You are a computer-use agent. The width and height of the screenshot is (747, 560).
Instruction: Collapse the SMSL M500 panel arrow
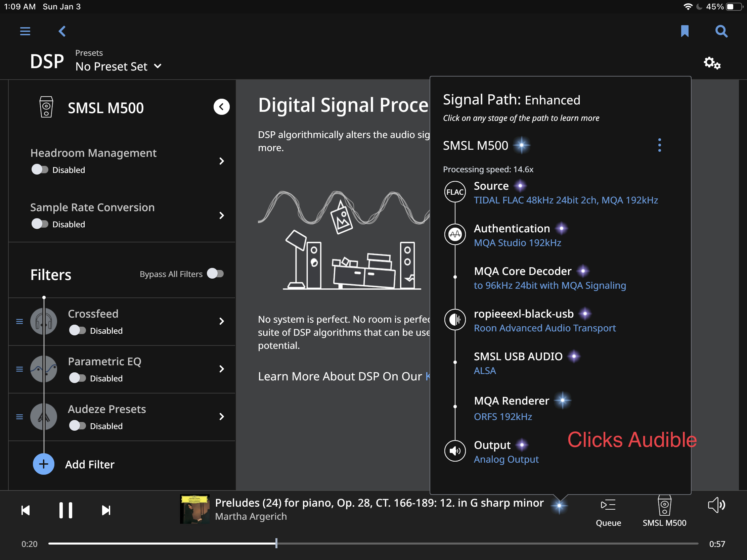coord(222,107)
